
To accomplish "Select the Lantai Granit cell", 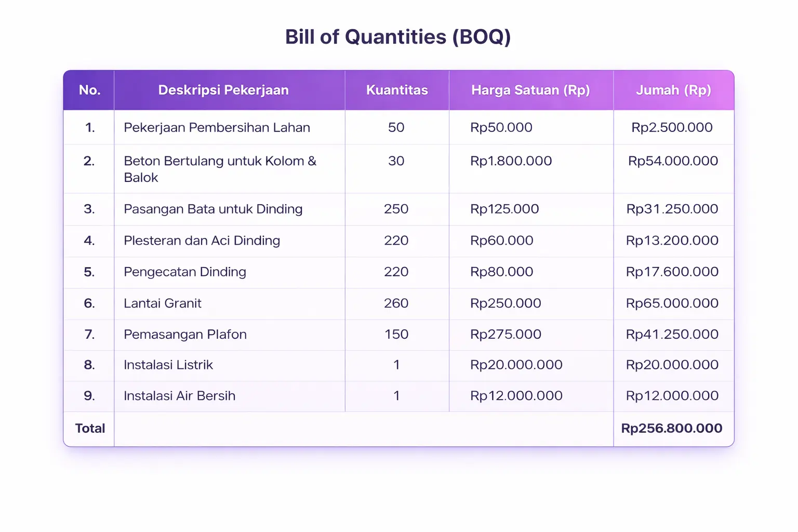I will 163,303.
